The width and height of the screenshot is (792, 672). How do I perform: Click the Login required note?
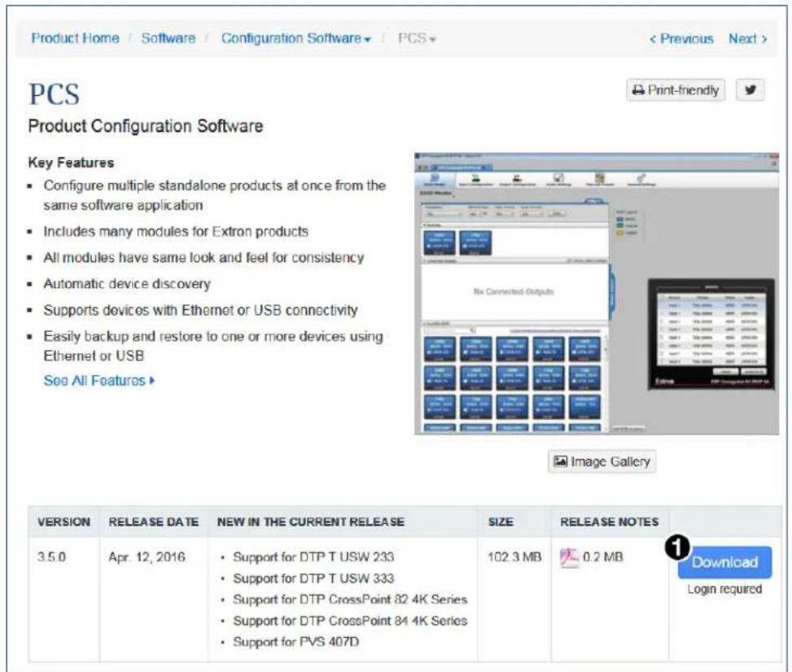[x=724, y=589]
